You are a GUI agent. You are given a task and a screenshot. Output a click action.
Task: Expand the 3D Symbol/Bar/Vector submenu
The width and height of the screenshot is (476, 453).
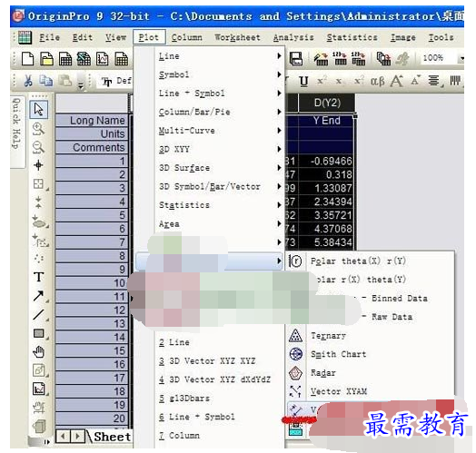[x=210, y=186]
